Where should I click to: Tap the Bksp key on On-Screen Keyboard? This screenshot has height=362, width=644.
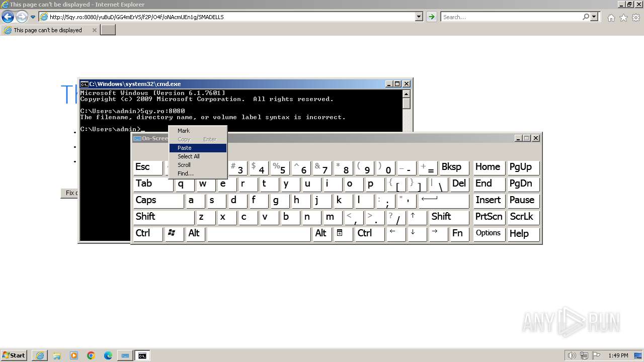454,167
